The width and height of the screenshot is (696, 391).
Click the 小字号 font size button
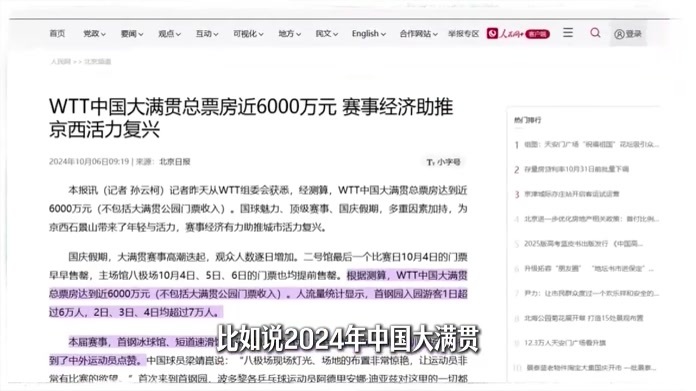point(443,162)
